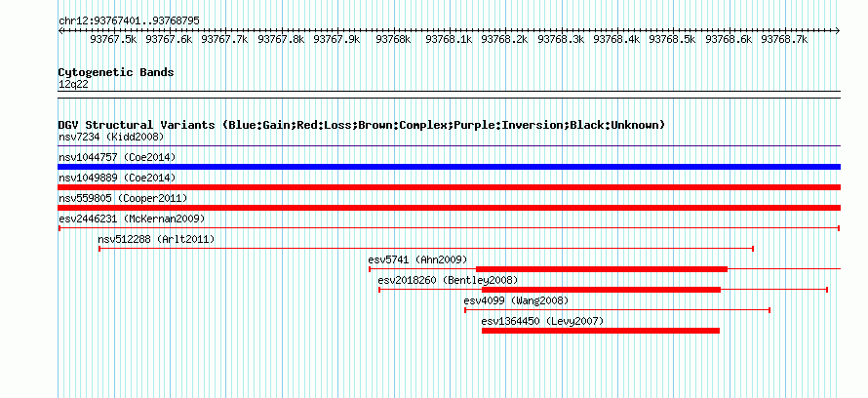
Task: Click the nsv7234 (Kidd2008) label
Action: pos(111,137)
